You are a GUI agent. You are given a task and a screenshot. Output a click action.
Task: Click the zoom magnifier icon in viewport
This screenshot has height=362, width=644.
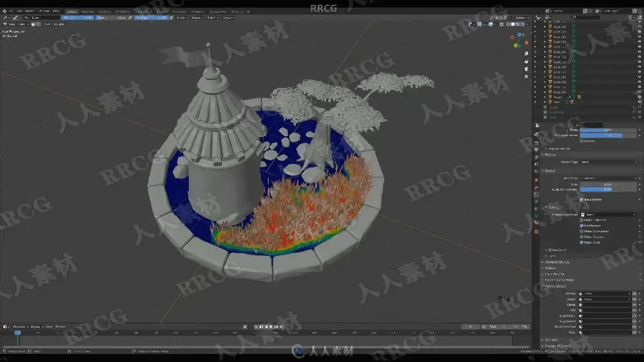(x=526, y=54)
